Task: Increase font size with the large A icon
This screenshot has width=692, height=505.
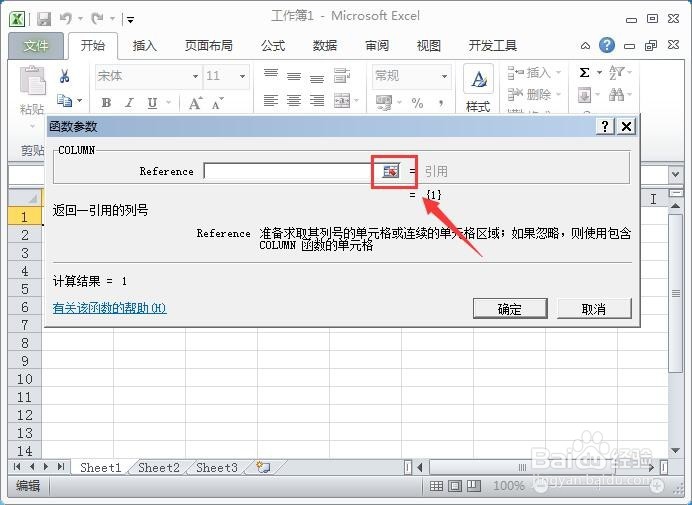Action: pyautogui.click(x=195, y=103)
